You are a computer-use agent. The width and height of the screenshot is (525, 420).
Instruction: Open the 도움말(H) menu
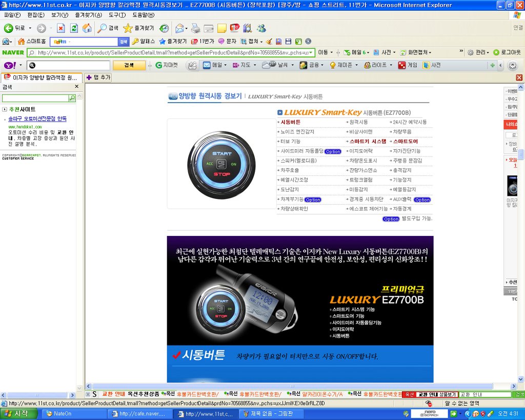(x=144, y=15)
